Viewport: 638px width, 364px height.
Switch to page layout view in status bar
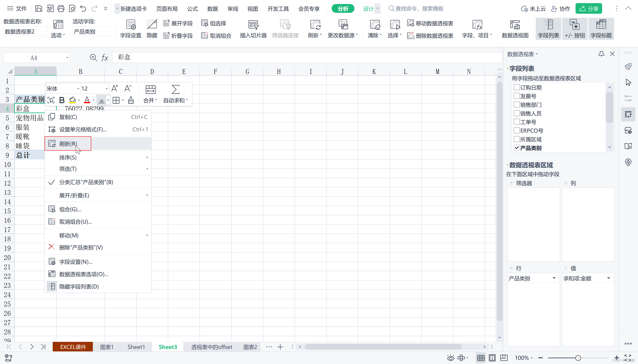(492, 358)
